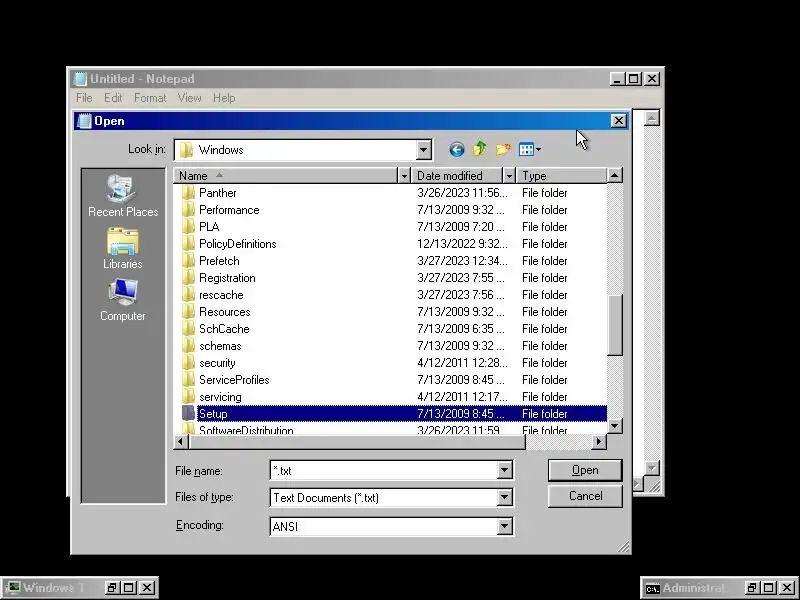Image resolution: width=800 pixels, height=600 pixels.
Task: Open Notepad's File menu
Action: pyautogui.click(x=84, y=98)
